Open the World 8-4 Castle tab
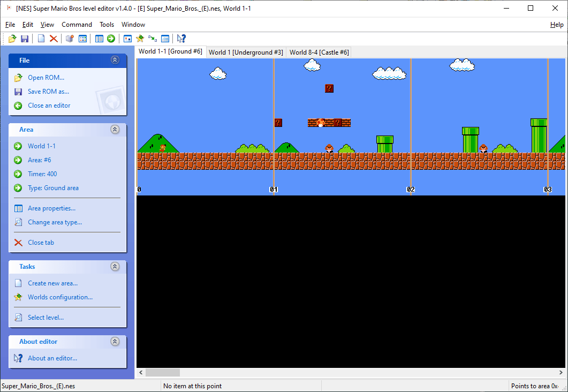This screenshot has width=568, height=392. (319, 52)
